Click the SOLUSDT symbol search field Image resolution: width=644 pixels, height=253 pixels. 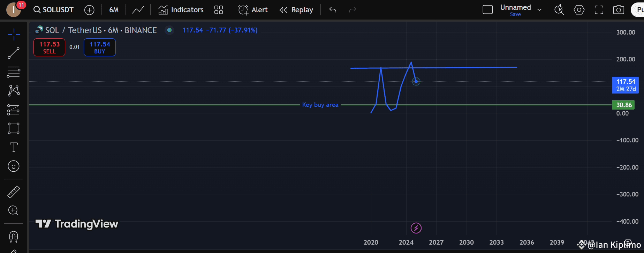(54, 10)
